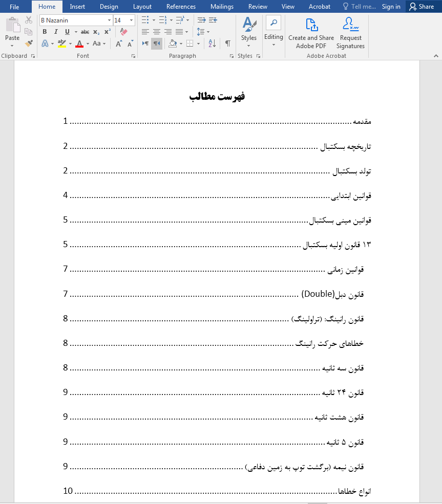Sort the selected text alphabetically
This screenshot has width=442, height=504.
[x=211, y=43]
